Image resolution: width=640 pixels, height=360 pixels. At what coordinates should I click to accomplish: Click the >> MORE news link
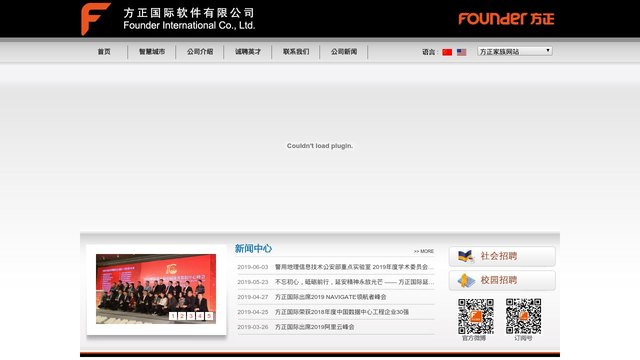tap(424, 251)
